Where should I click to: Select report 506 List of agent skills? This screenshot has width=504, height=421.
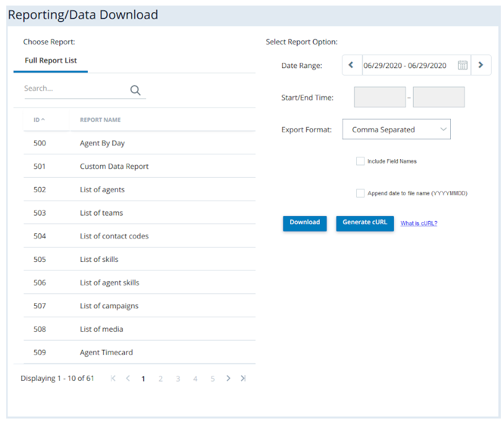(140, 282)
